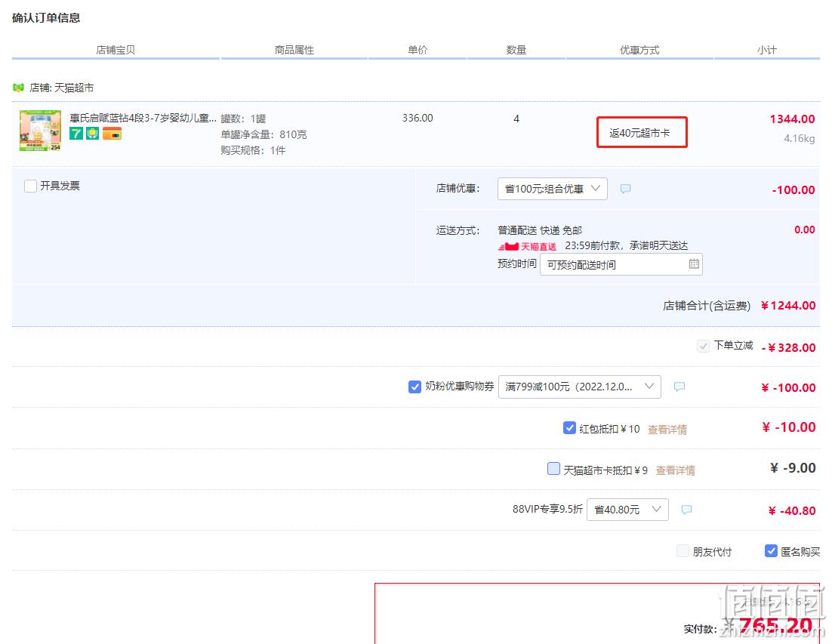Image resolution: width=832 pixels, height=644 pixels.
Task: Uncheck the 红包抵扣 ¥10 checkbox
Action: click(x=569, y=427)
